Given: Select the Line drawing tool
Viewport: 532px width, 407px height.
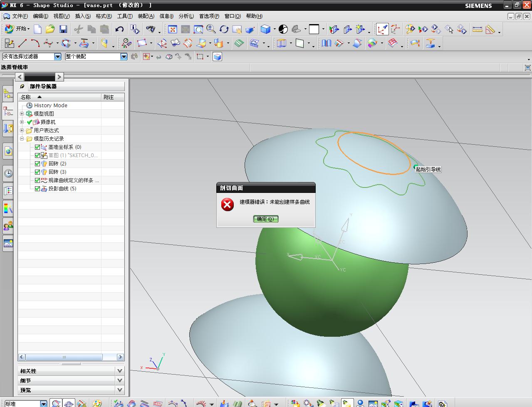Looking at the screenshot, I should point(22,43).
